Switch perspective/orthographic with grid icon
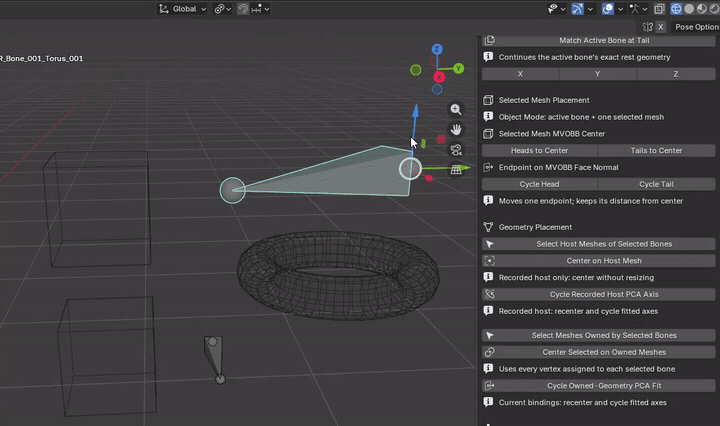720x426 pixels. point(456,170)
